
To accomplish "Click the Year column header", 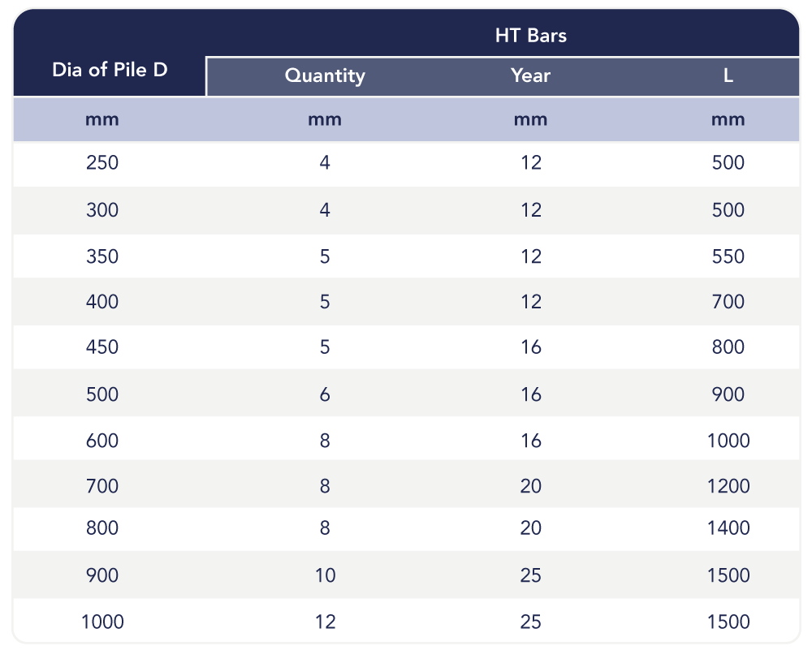I will (x=530, y=75).
